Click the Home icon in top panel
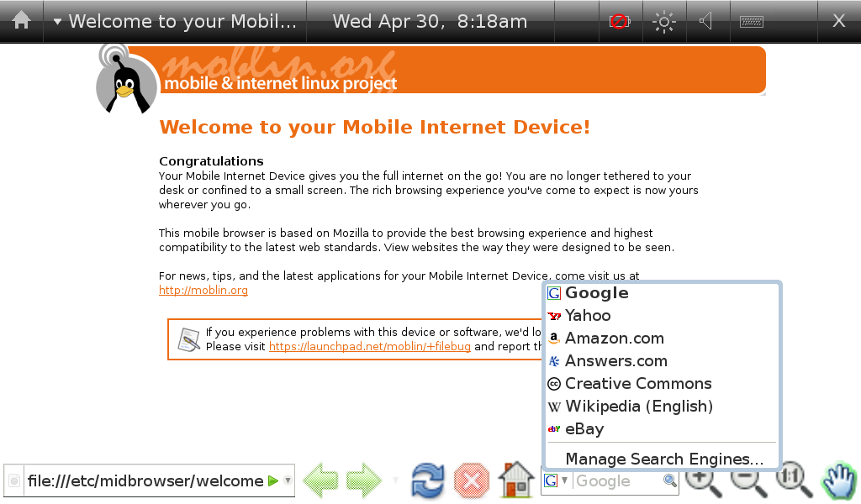Screen dimensions: 861x504 (x=21, y=21)
